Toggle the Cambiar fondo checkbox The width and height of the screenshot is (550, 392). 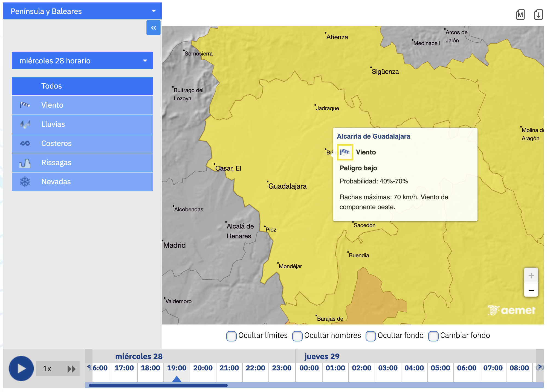[433, 336]
